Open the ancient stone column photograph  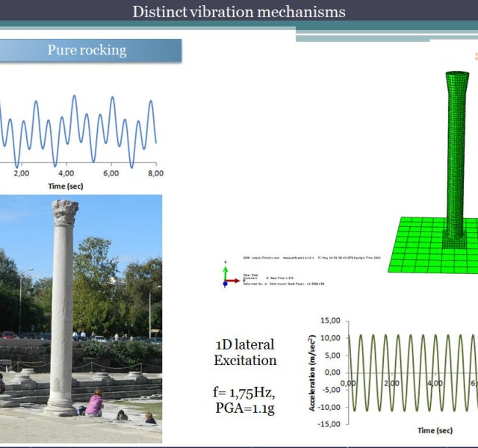[81, 319]
